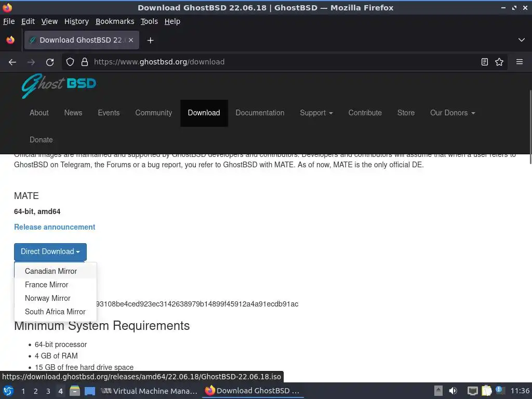
Task: Switch to workspace 2
Action: tap(36, 391)
